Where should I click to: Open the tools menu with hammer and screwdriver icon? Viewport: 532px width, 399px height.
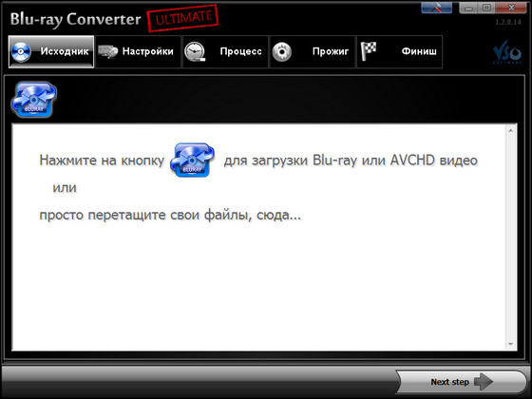coord(436,8)
